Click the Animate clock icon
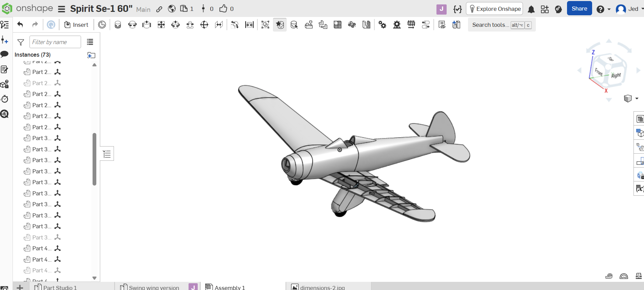644x290 pixels. click(x=102, y=25)
